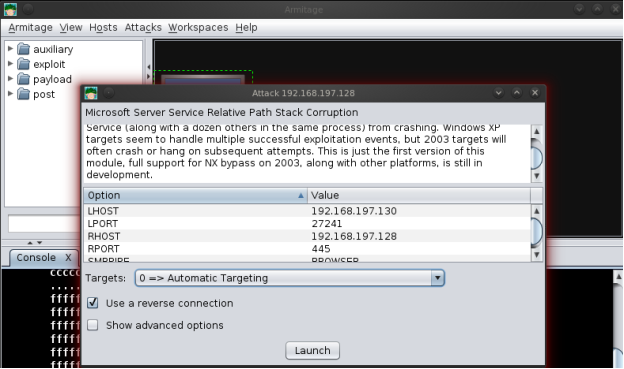Open the Attacks menu

[143, 27]
